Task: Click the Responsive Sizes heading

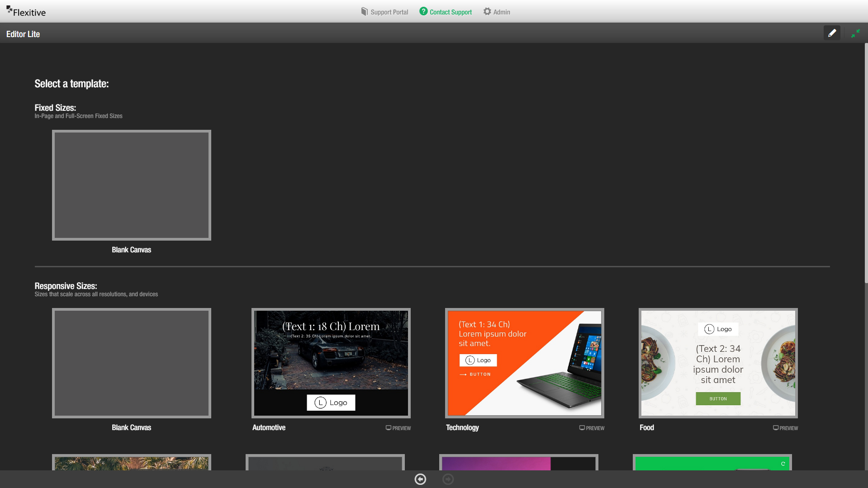Action: pyautogui.click(x=66, y=286)
